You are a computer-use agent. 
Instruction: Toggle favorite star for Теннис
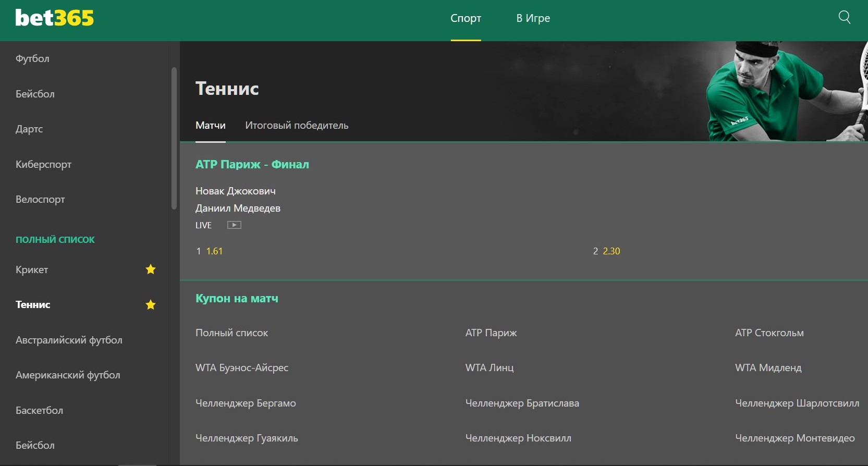coord(151,305)
